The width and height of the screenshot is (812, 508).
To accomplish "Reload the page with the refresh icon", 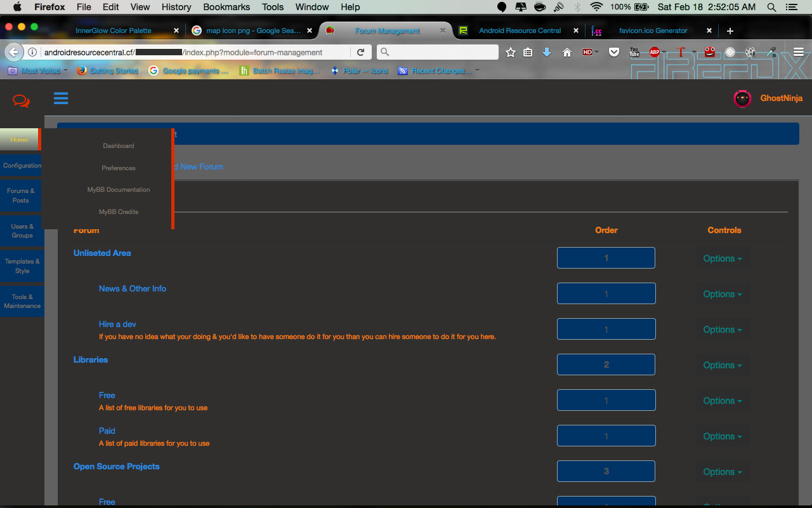I will [360, 53].
